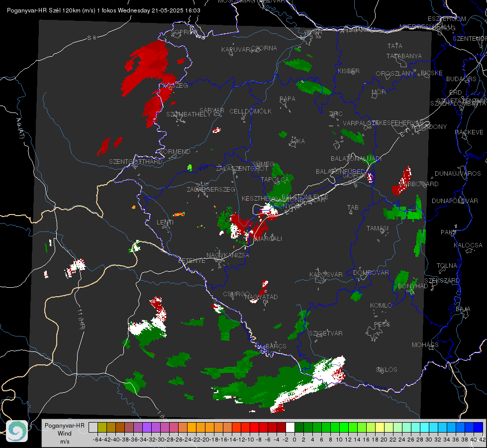Click the LETENYE town label
This screenshot has width=487, height=448.
(192, 261)
